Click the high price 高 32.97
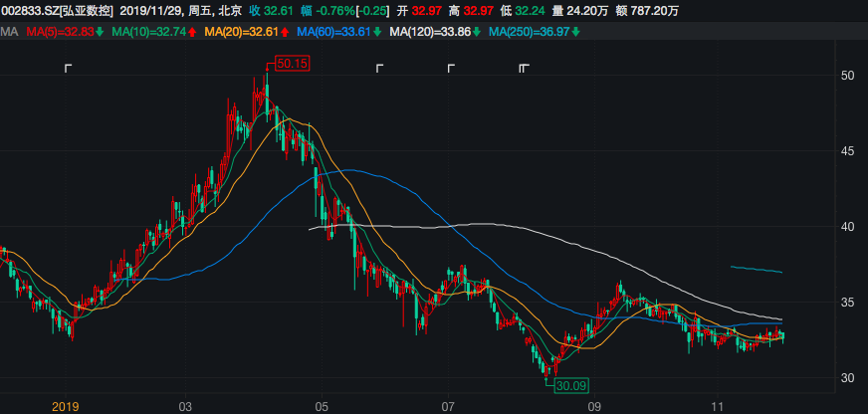The width and height of the screenshot is (868, 414). [x=472, y=11]
